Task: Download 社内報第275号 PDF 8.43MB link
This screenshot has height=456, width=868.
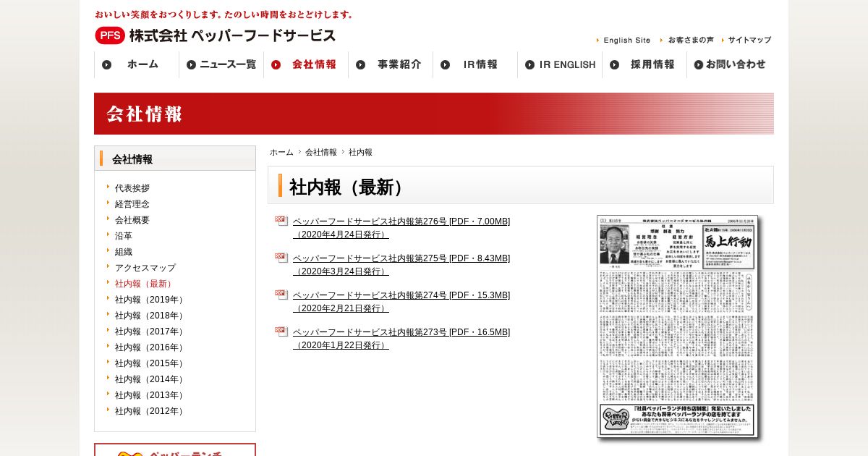Action: (x=401, y=265)
